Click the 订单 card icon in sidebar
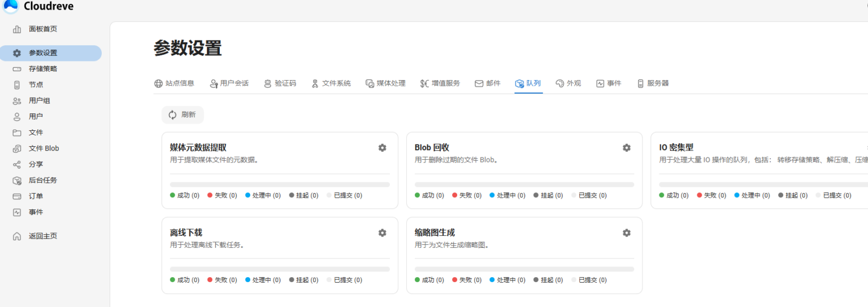868x307 pixels. tap(17, 196)
